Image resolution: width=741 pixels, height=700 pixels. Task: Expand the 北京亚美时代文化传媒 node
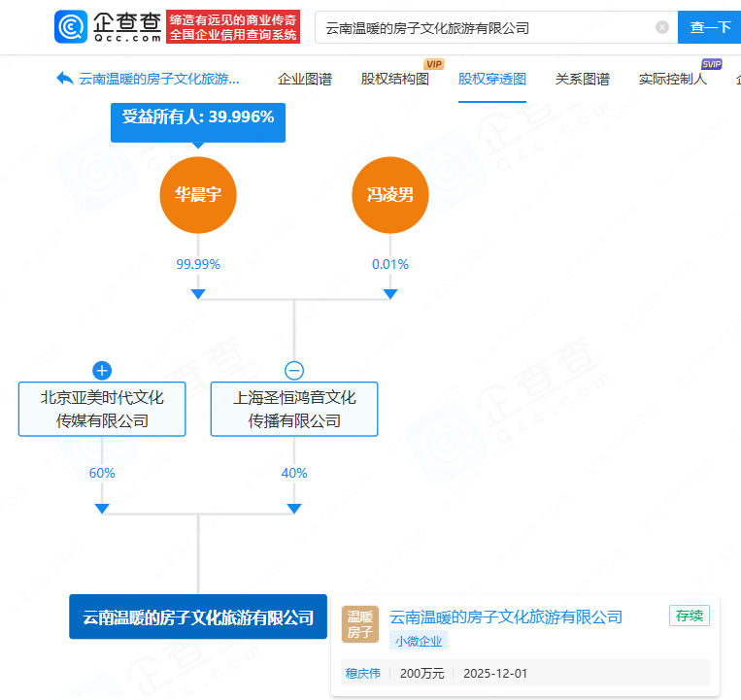pos(102,370)
